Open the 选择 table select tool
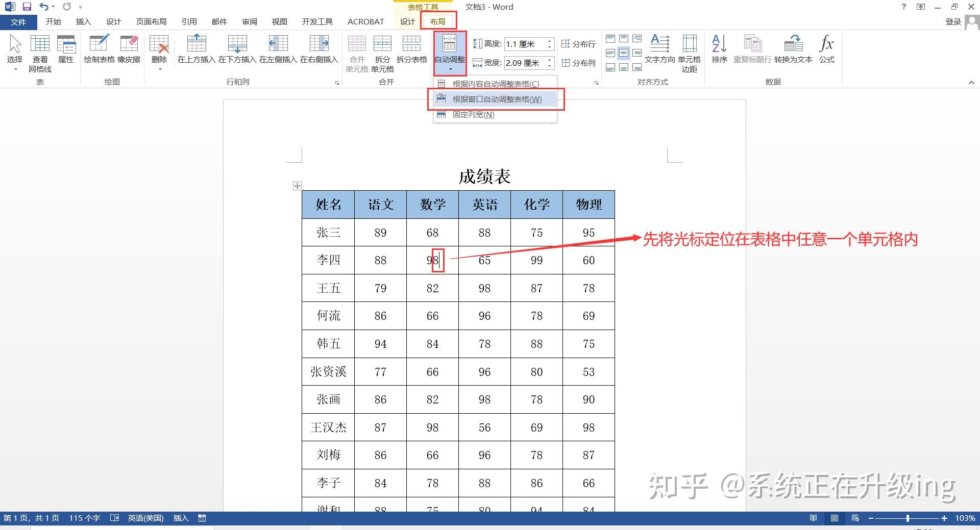 click(x=15, y=53)
